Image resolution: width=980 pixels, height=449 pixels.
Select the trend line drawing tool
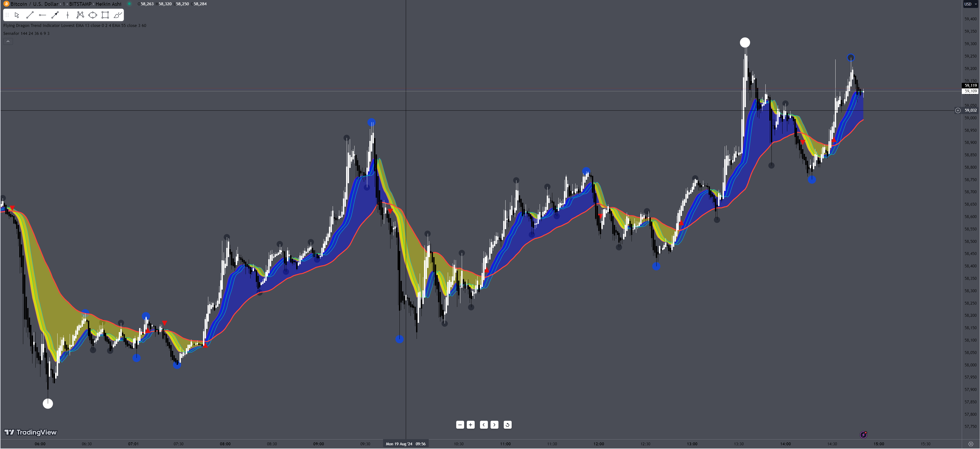coord(30,15)
